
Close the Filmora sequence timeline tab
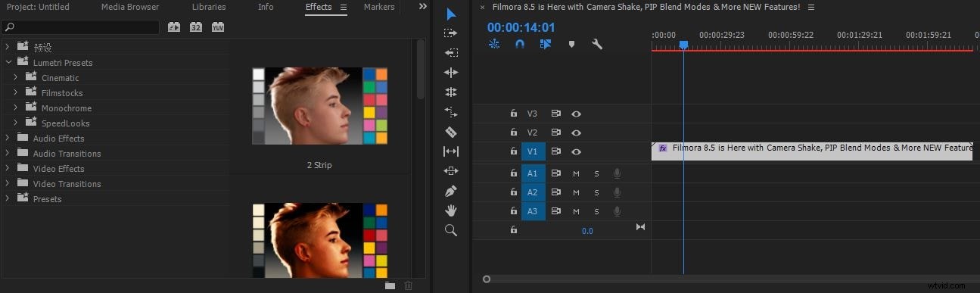pos(482,7)
